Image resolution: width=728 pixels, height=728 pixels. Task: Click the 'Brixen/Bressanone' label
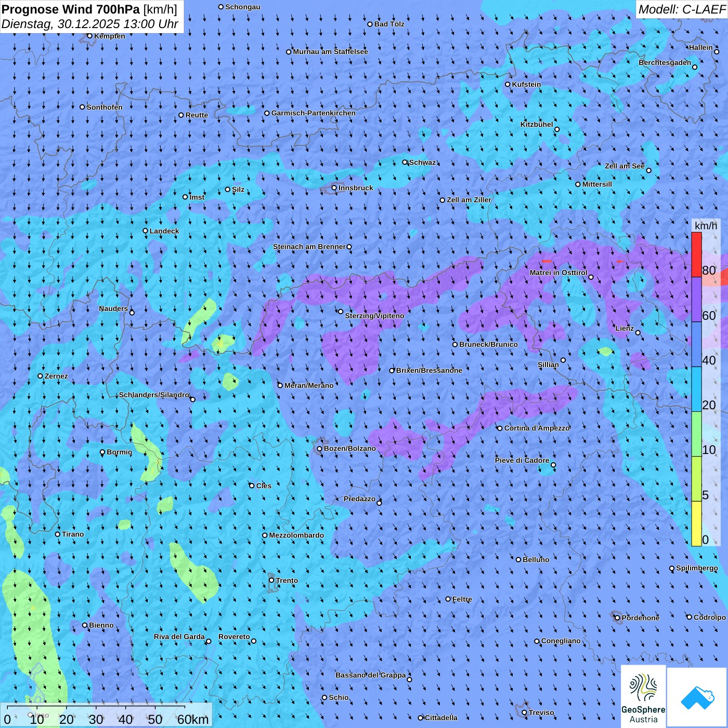[x=429, y=371]
